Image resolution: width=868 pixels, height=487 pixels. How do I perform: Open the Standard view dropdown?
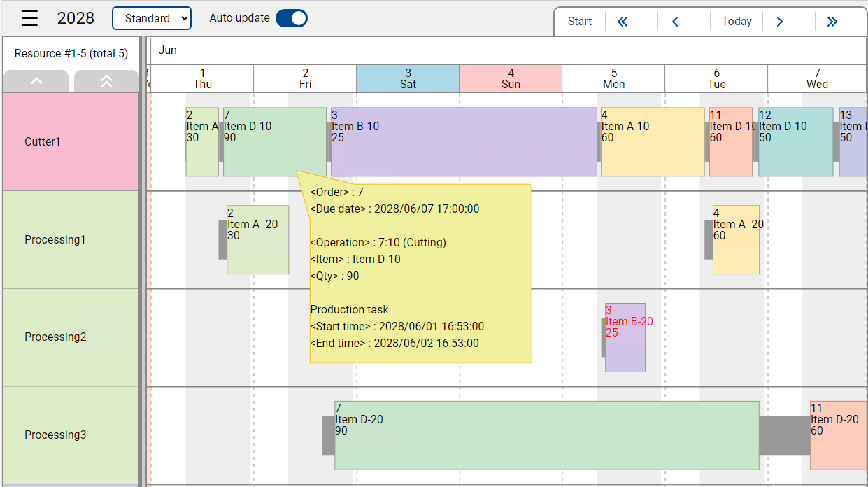coord(152,18)
